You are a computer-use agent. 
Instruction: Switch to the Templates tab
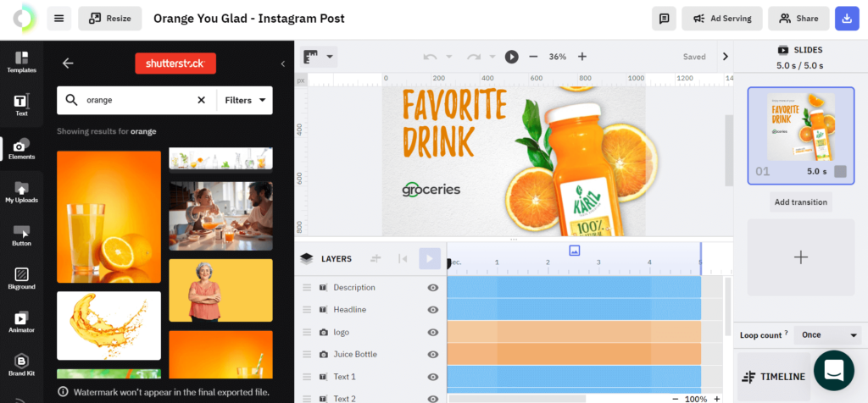[x=21, y=62]
